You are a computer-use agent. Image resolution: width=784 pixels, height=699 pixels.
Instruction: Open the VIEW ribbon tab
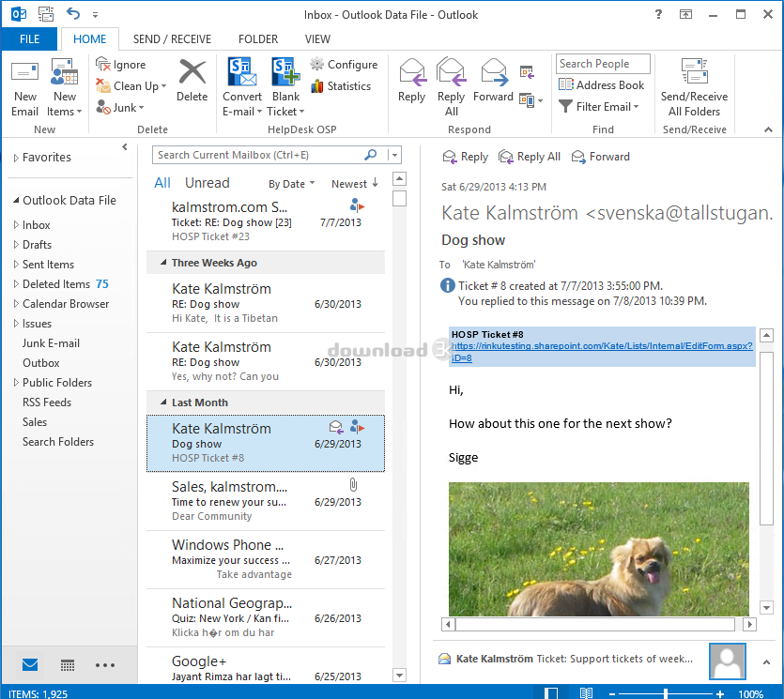317,39
